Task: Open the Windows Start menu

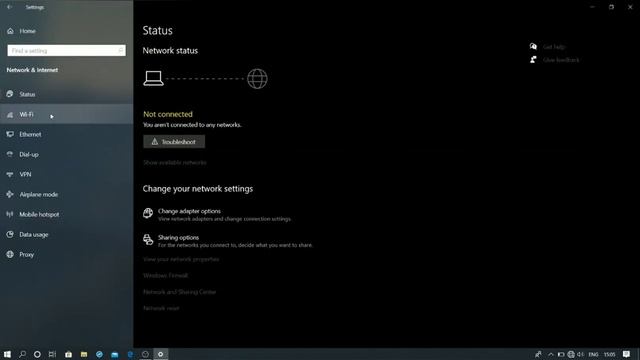Action: pos(7,354)
